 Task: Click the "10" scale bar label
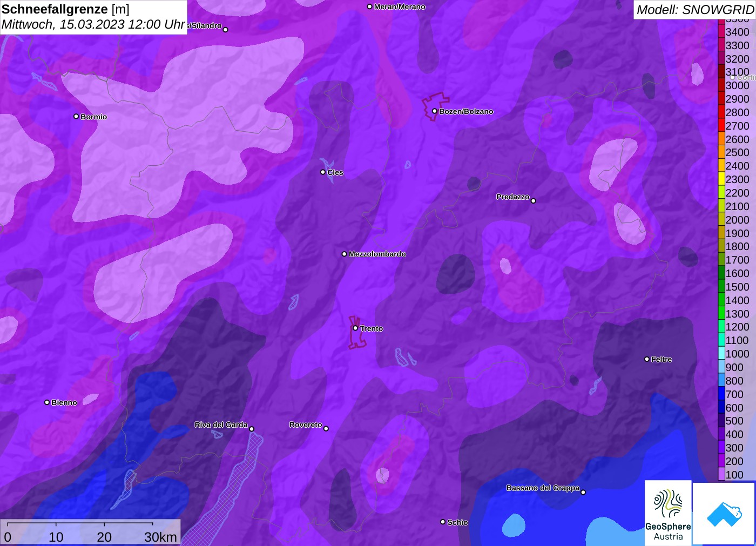(x=56, y=537)
